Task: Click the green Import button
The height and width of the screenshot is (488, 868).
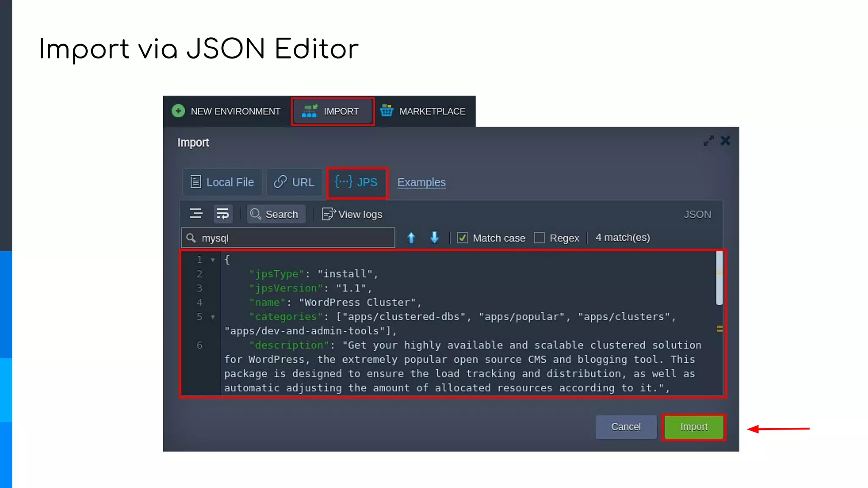Action: [x=694, y=427]
